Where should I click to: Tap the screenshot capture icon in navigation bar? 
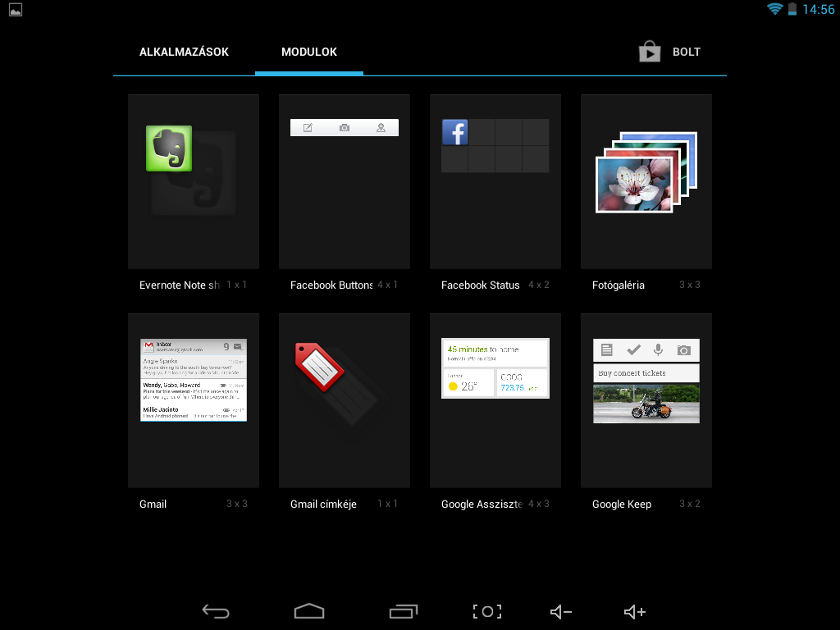[x=486, y=611]
